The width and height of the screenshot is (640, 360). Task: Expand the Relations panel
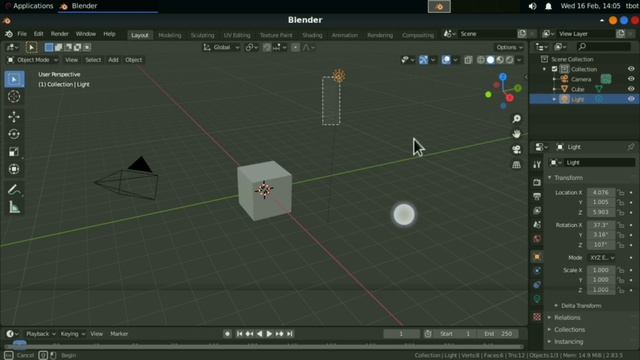[564, 318]
